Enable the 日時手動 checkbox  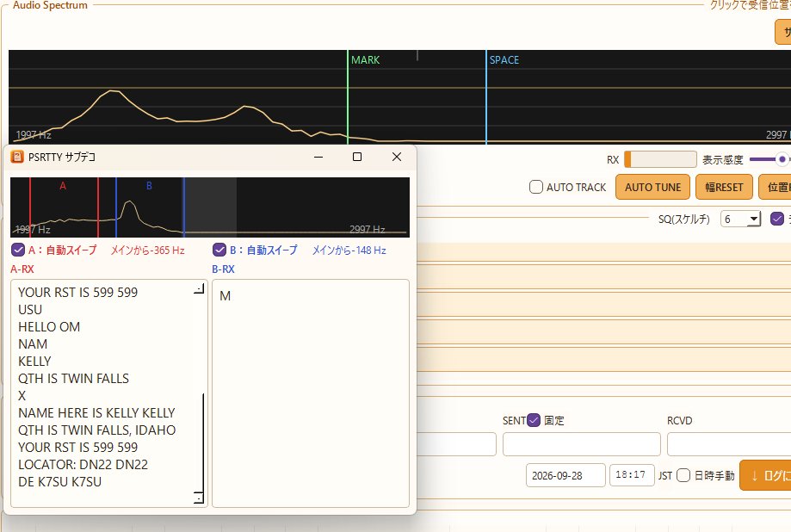(683, 475)
